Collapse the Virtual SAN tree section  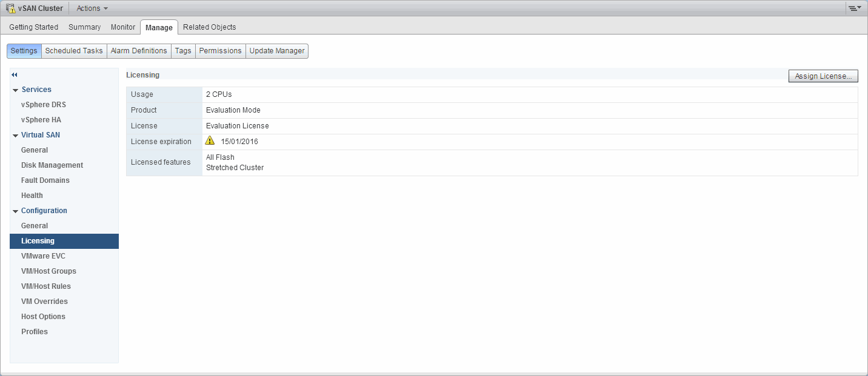(16, 136)
